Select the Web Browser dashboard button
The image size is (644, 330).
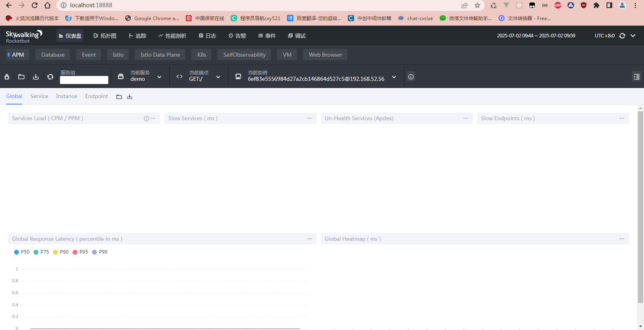325,55
